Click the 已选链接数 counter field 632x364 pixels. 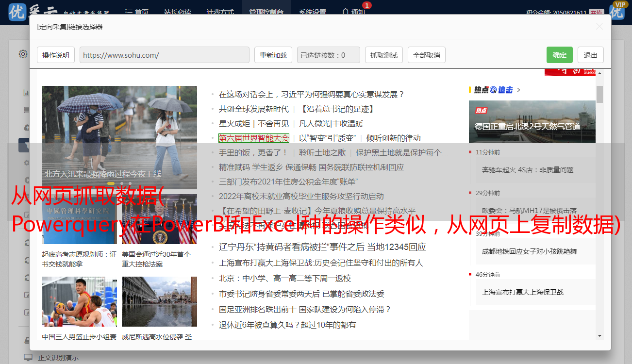coord(329,55)
